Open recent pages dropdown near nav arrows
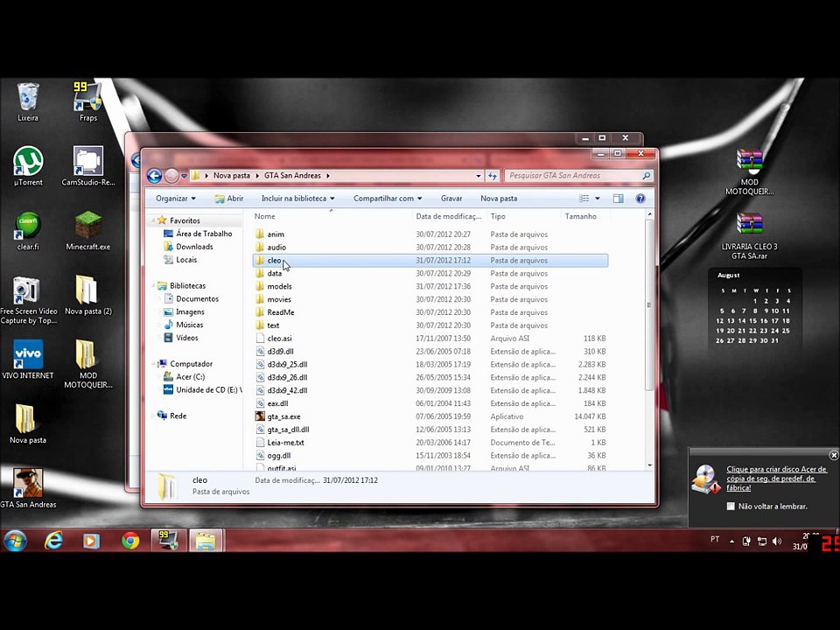The height and width of the screenshot is (630, 840). [x=185, y=176]
